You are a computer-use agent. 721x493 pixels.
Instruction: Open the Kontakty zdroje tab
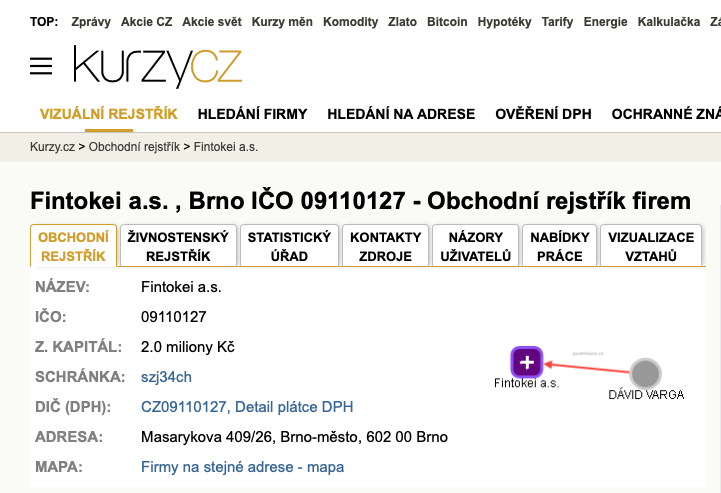point(385,246)
